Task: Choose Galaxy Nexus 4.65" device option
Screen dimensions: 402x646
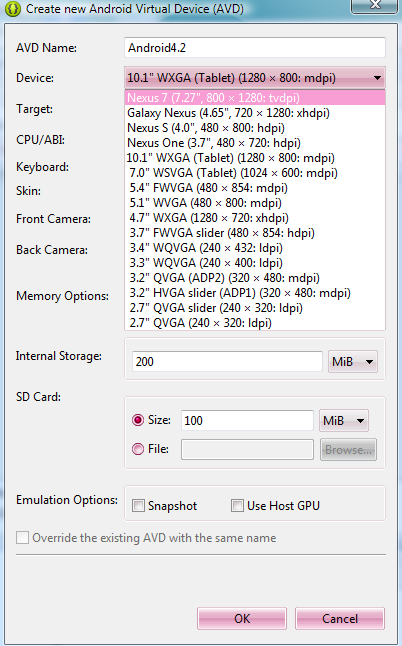Action: [x=255, y=113]
